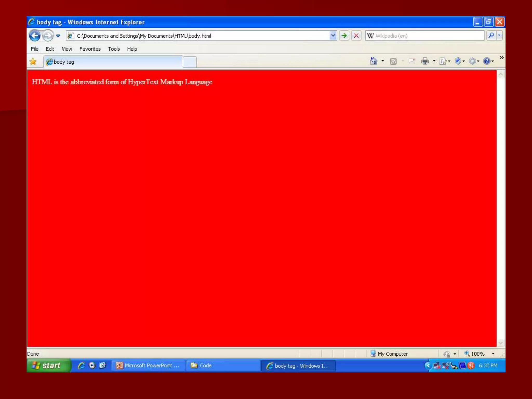532x399 pixels.
Task: Click the blue display monitor tray icon
Action: point(463,365)
